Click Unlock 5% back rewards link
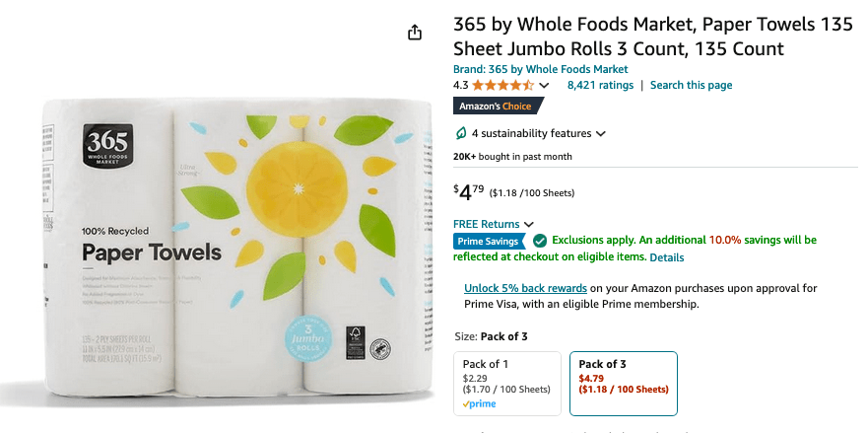Screen dimensions: 868x433 pos(525,288)
